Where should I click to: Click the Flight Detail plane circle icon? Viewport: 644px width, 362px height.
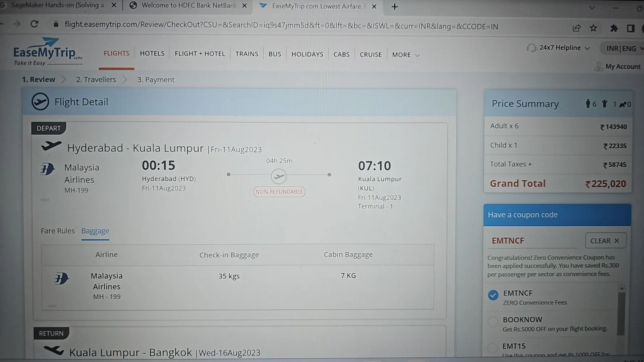[x=40, y=102]
